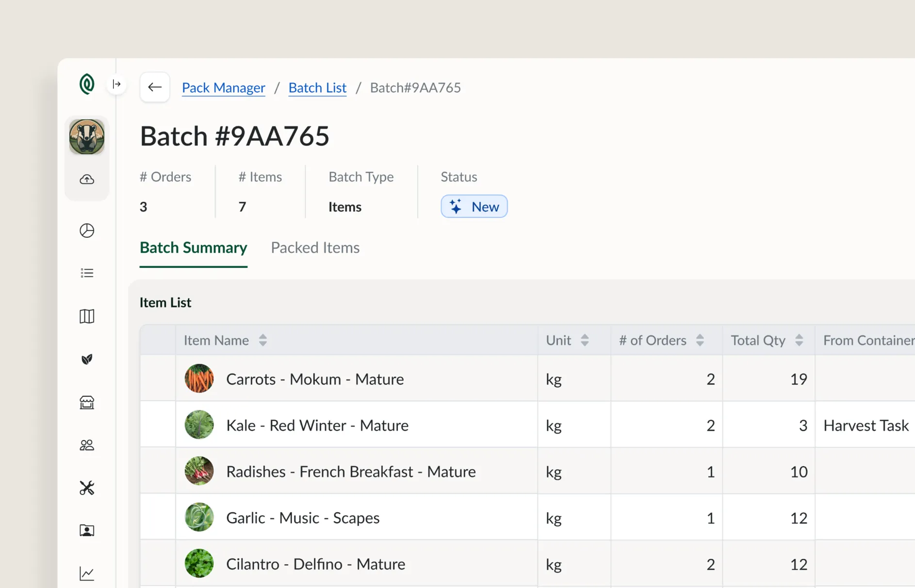This screenshot has height=588, width=915.
Task: Click the back arrow button
Action: pyautogui.click(x=155, y=87)
